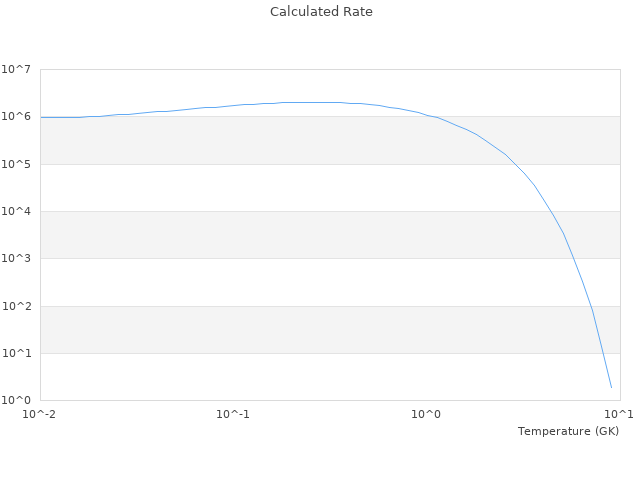
Task: Click the 10^0 y-axis tick label
Action: point(16,400)
